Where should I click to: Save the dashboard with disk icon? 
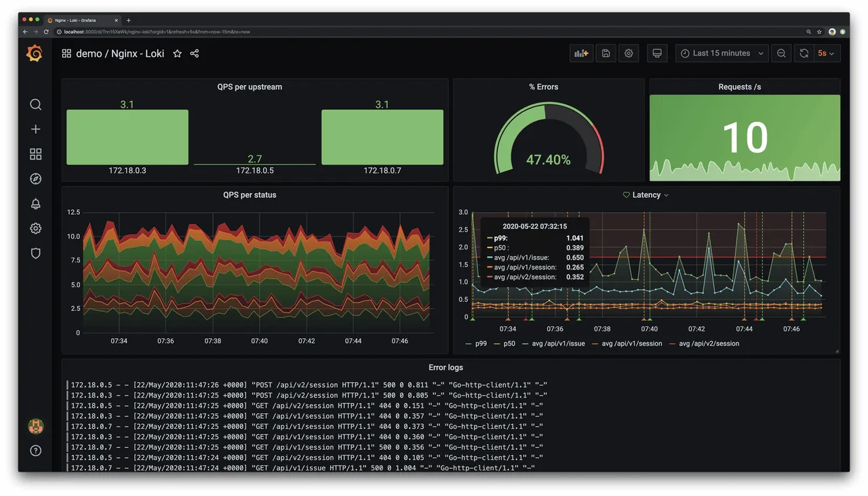point(606,54)
